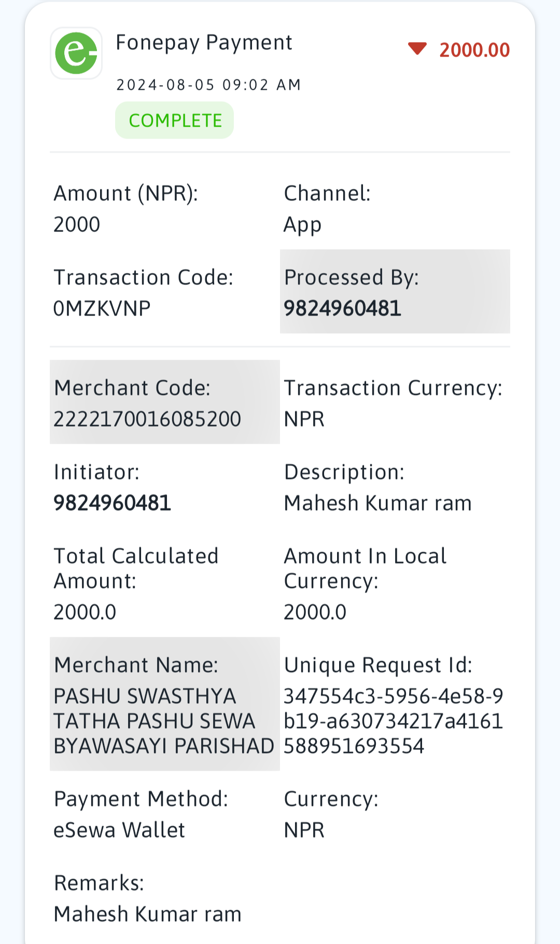Image resolution: width=560 pixels, height=944 pixels.
Task: Tap the Merchant Name PASHU SWASTHYA text
Action: 164,721
